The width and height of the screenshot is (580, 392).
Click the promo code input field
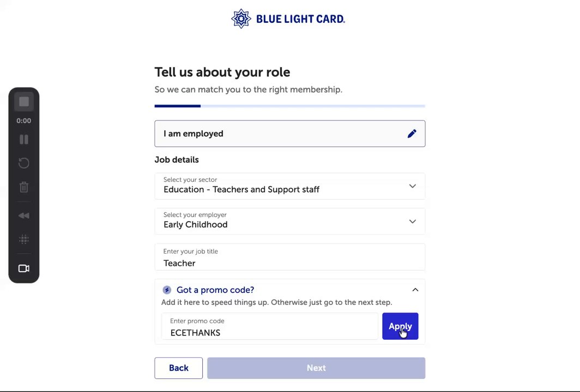tap(270, 326)
